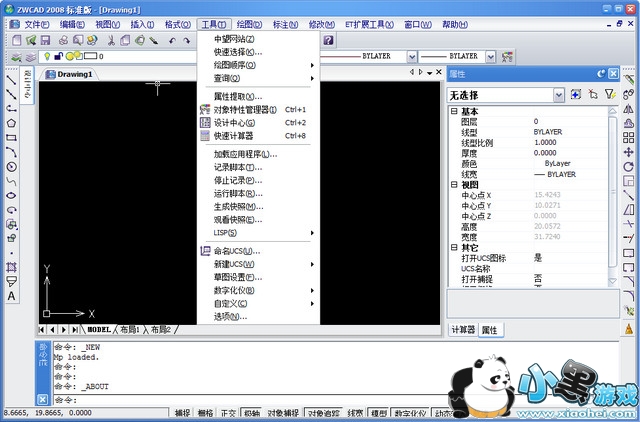Screen dimensions: 640x422
Task: Select the Rotate modify tool
Action: [629, 167]
